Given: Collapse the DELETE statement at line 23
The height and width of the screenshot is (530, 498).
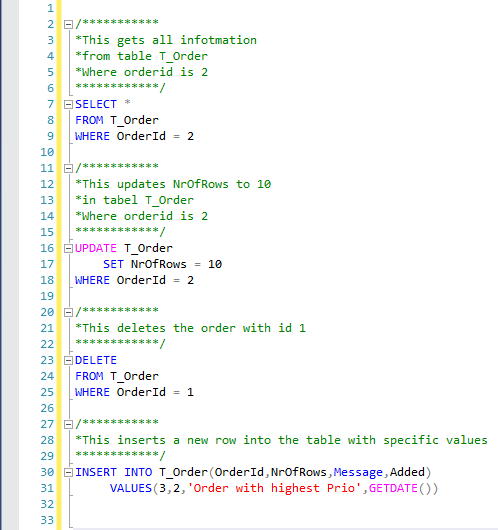Looking at the screenshot, I should [x=68, y=360].
